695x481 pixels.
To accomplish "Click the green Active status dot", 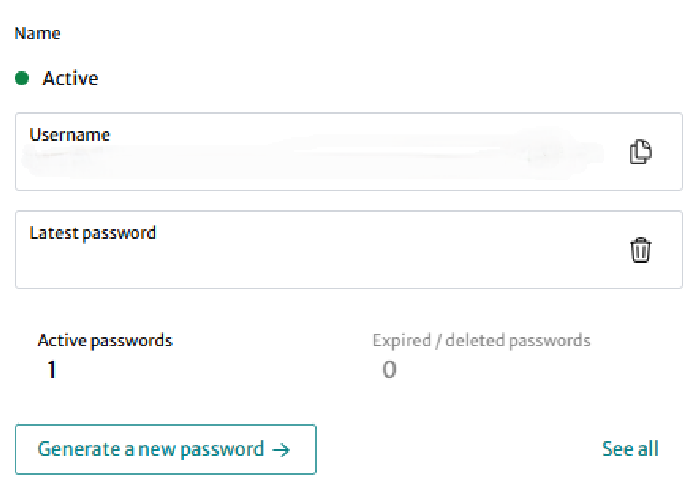I will tap(22, 78).
